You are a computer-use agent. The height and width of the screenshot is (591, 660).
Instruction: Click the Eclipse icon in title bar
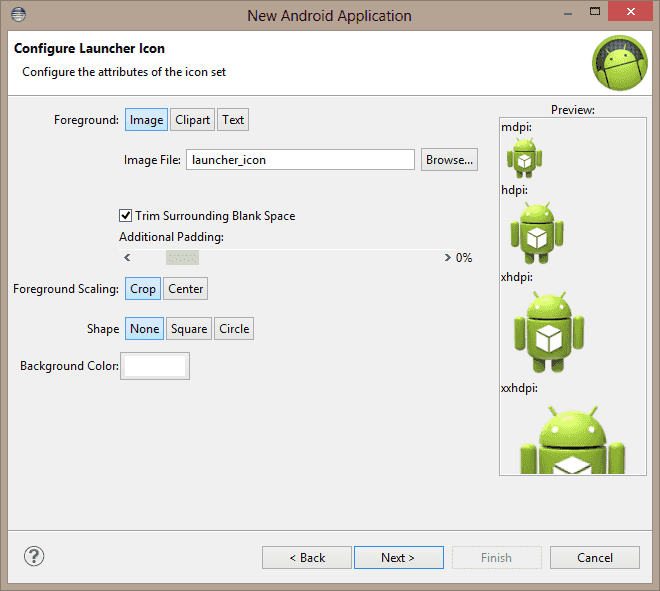[19, 14]
